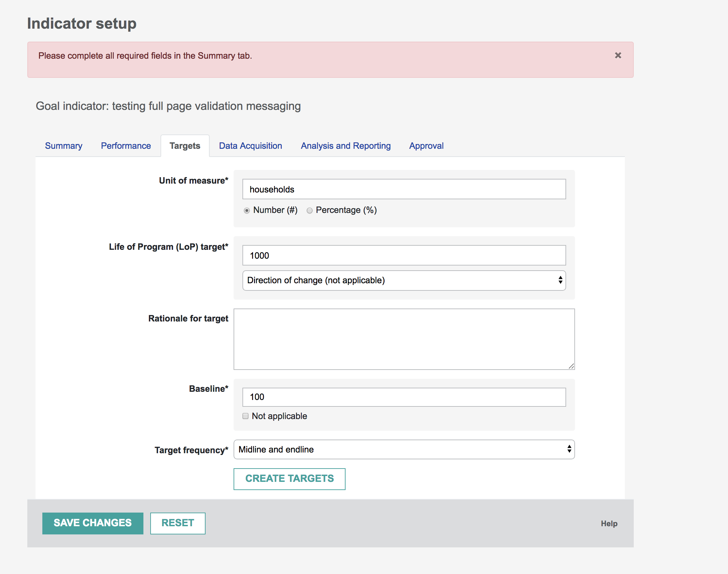
Task: Click the Save Changes button
Action: tap(93, 523)
